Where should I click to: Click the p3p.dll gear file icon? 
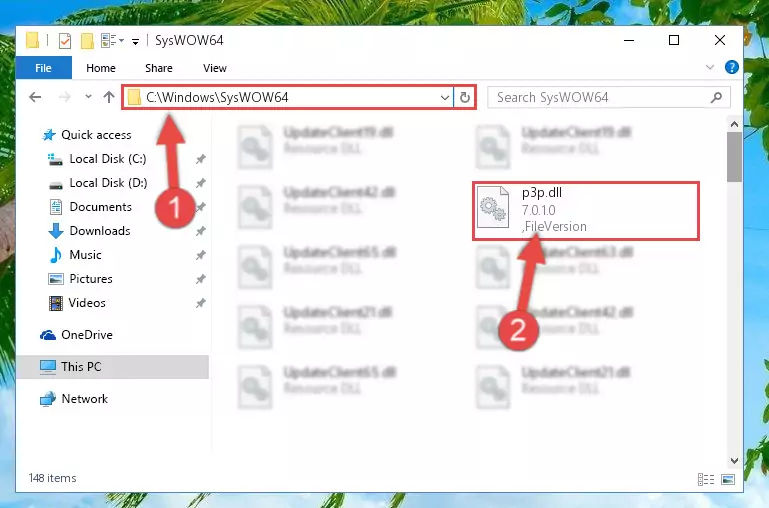493,207
